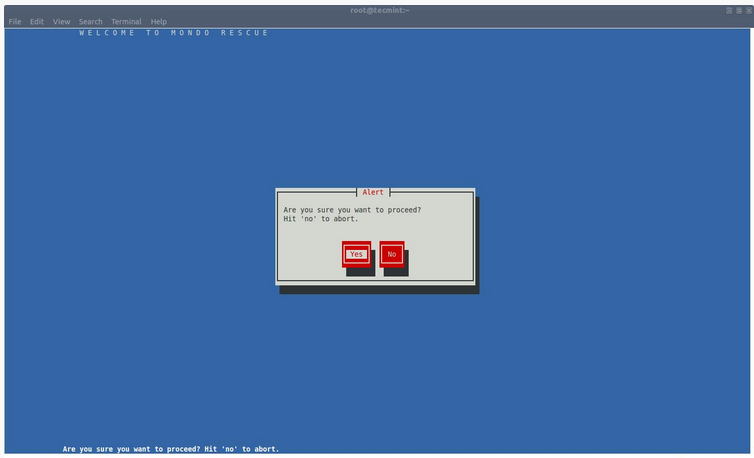Open the File menu

click(x=15, y=21)
